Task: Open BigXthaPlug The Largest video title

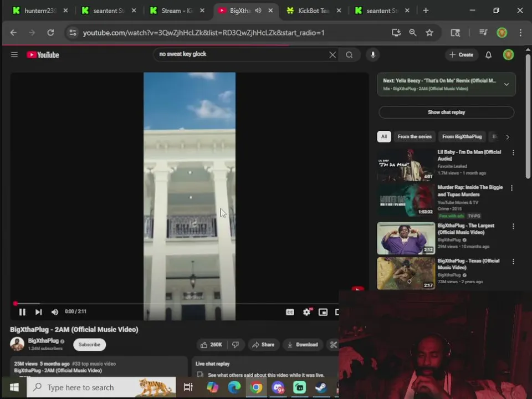Action: coord(465,229)
